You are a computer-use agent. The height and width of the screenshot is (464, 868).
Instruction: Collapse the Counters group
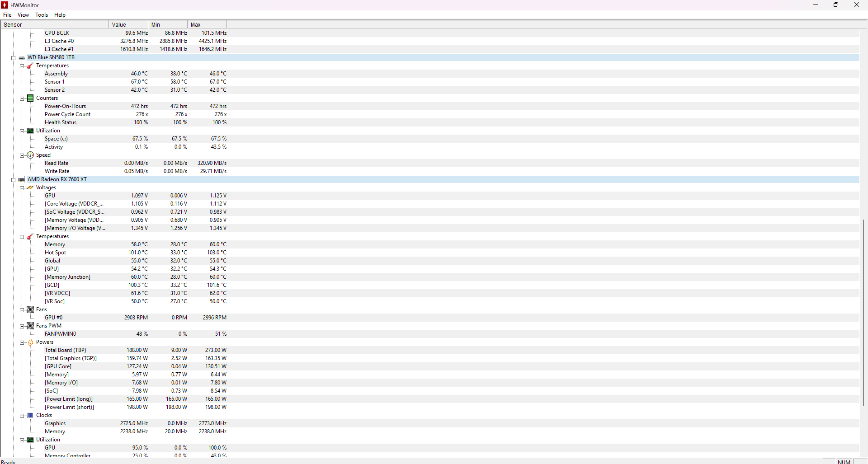[x=22, y=98]
